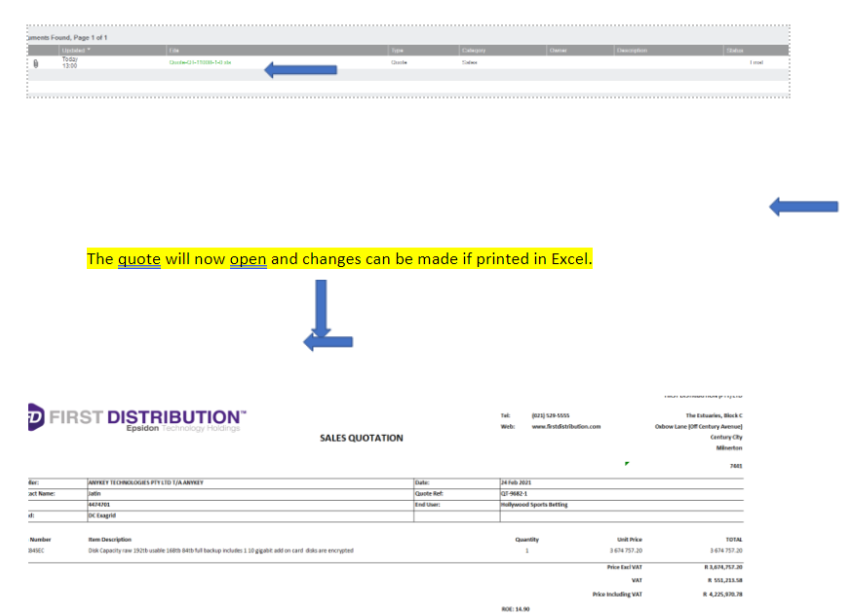The height and width of the screenshot is (616, 850).
Task: Select the SALES QUOTATION heading
Action: 361,438
